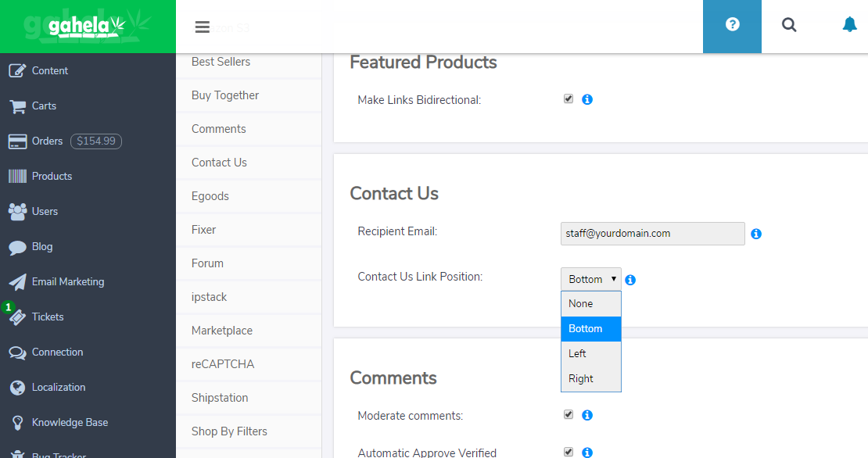
Task: Toggle the Moderate comments checkbox
Action: (x=569, y=415)
